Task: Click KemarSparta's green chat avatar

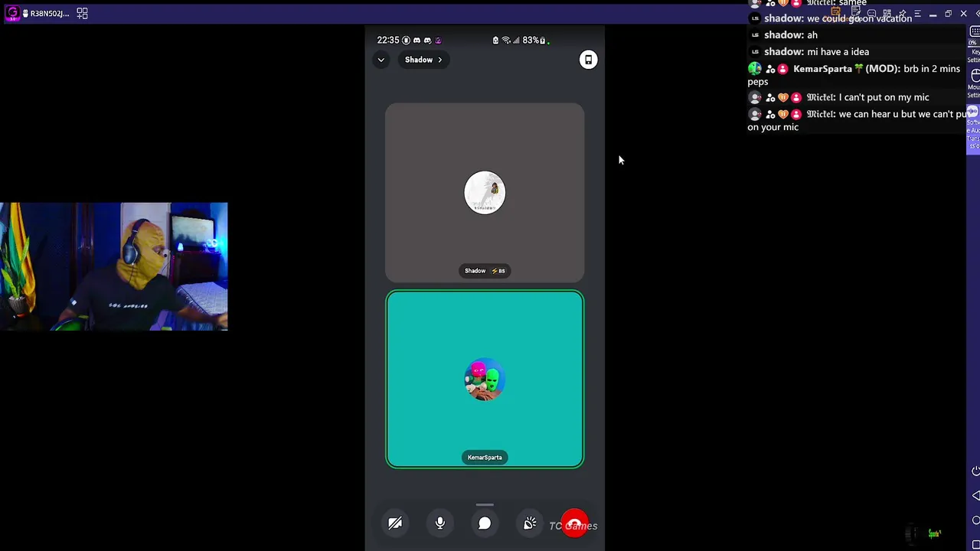Action: tap(754, 69)
